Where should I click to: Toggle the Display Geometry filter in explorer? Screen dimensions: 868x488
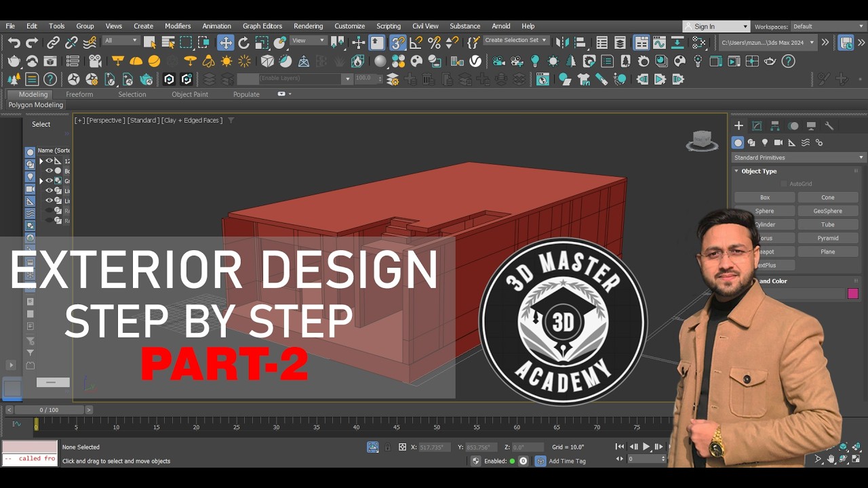tap(30, 152)
